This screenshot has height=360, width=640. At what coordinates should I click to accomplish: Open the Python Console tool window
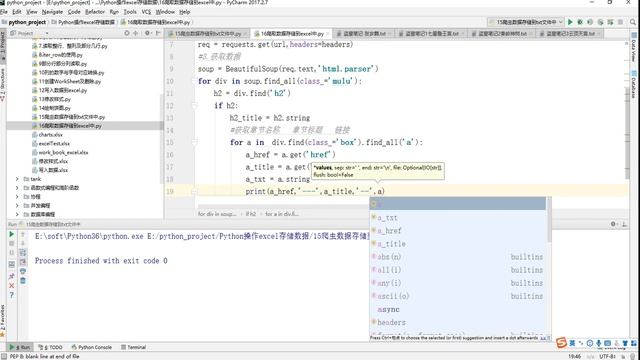92,347
